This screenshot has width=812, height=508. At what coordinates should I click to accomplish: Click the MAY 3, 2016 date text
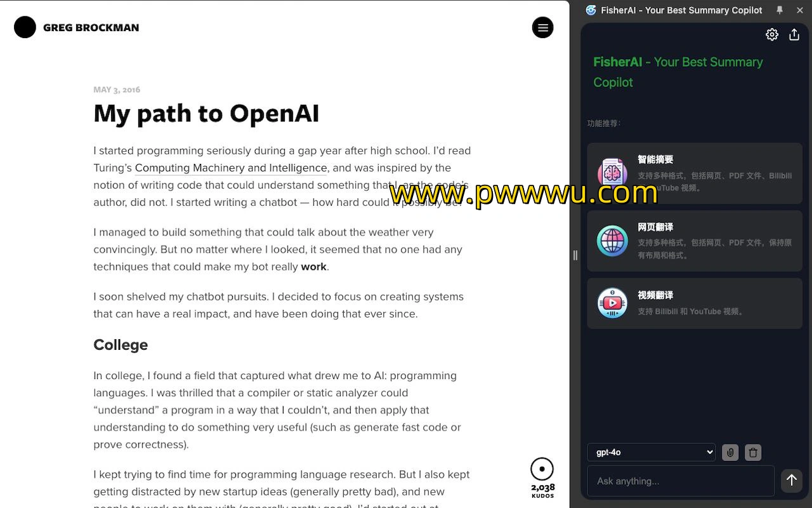click(117, 90)
